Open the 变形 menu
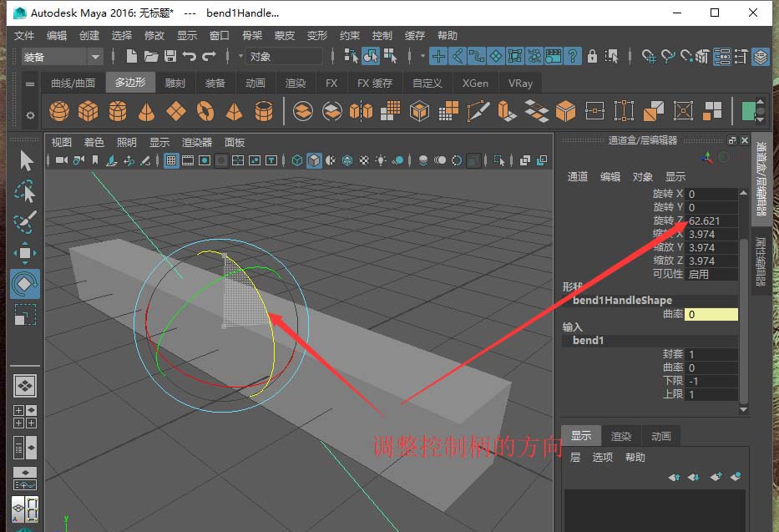Image resolution: width=779 pixels, height=532 pixels. [317, 35]
